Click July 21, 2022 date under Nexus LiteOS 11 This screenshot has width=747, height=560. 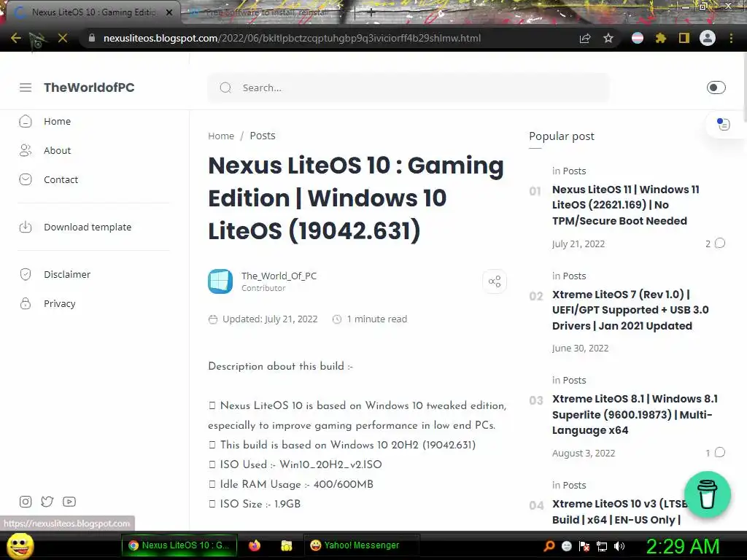[578, 244]
